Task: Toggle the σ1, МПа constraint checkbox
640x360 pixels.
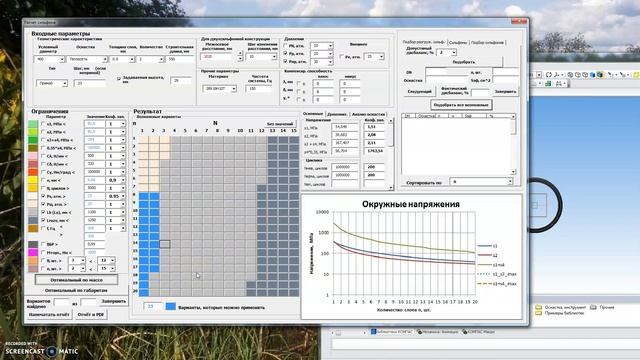Action: pyautogui.click(x=43, y=124)
